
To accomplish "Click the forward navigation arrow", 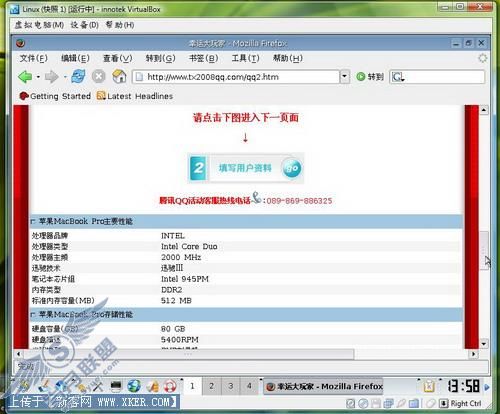I will click(51, 77).
